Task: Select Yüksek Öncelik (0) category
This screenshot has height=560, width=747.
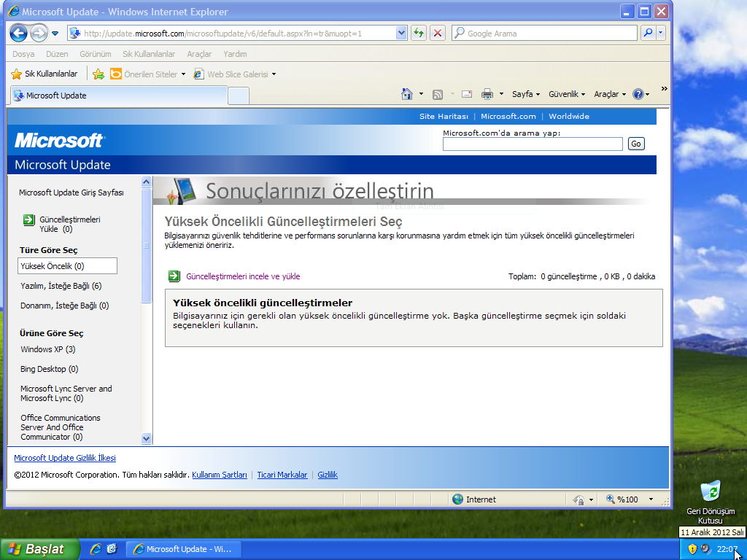Action: point(67,265)
